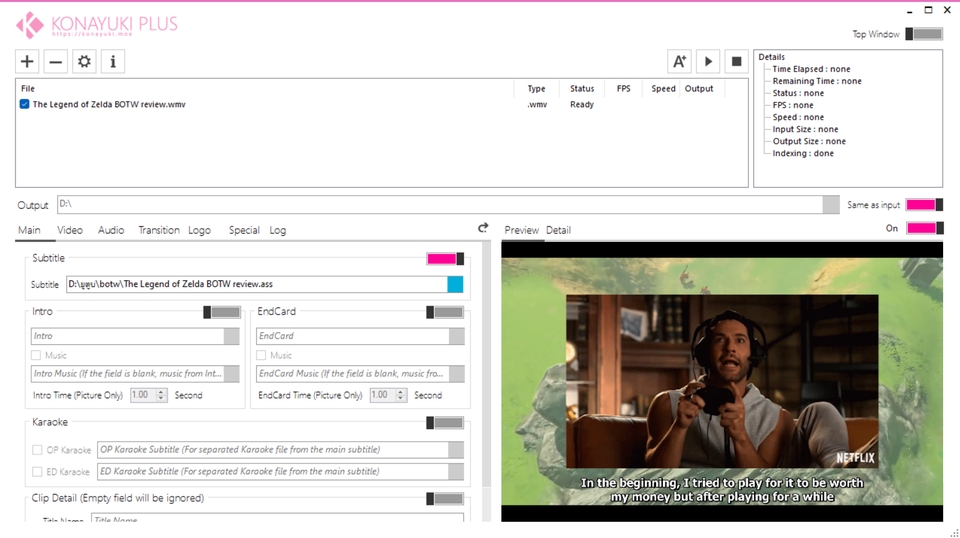Click the ED Karaoke Subtitle field
This screenshot has width=960, height=538.
[x=272, y=472]
